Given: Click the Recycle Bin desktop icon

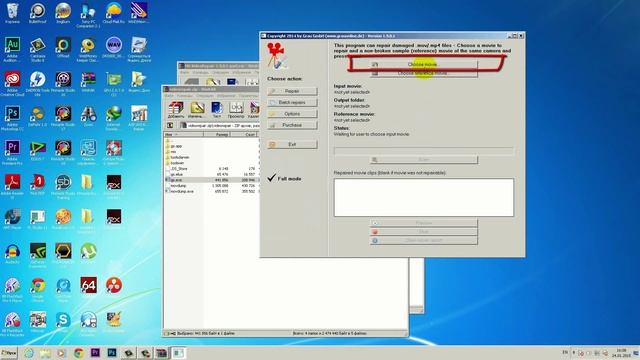Looking at the screenshot, I should [13, 13].
